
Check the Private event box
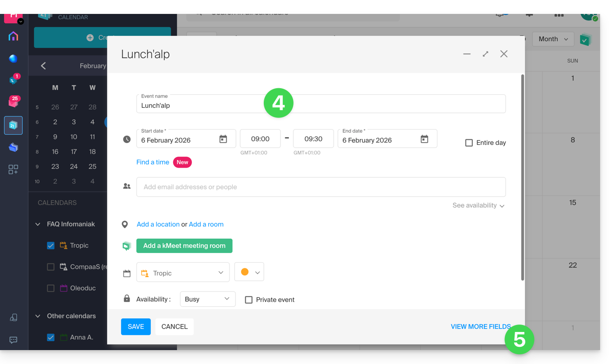click(249, 300)
